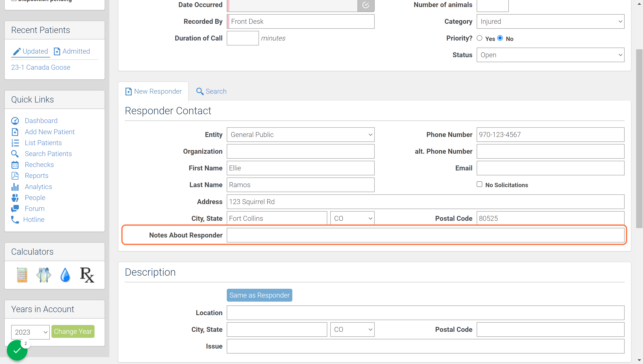Open the responder State dropdown CO
This screenshot has width=643, height=364.
[352, 218]
